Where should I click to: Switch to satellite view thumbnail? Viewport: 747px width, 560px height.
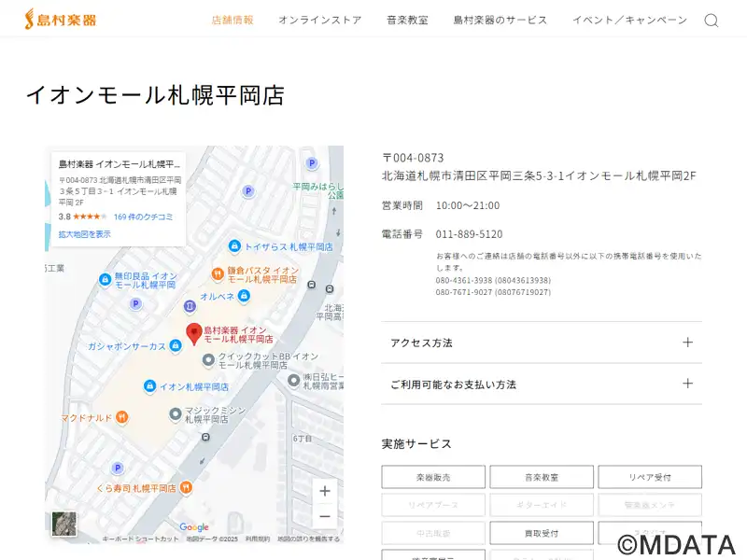tap(63, 524)
